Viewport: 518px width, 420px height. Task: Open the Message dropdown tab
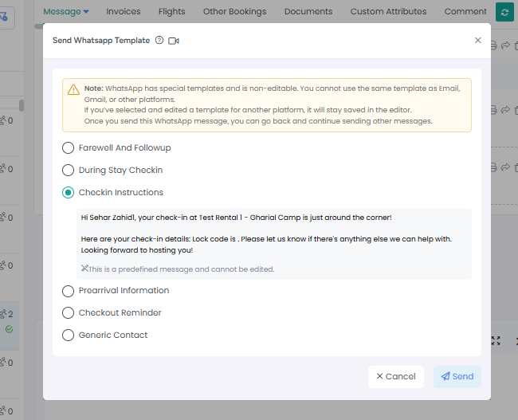click(66, 12)
